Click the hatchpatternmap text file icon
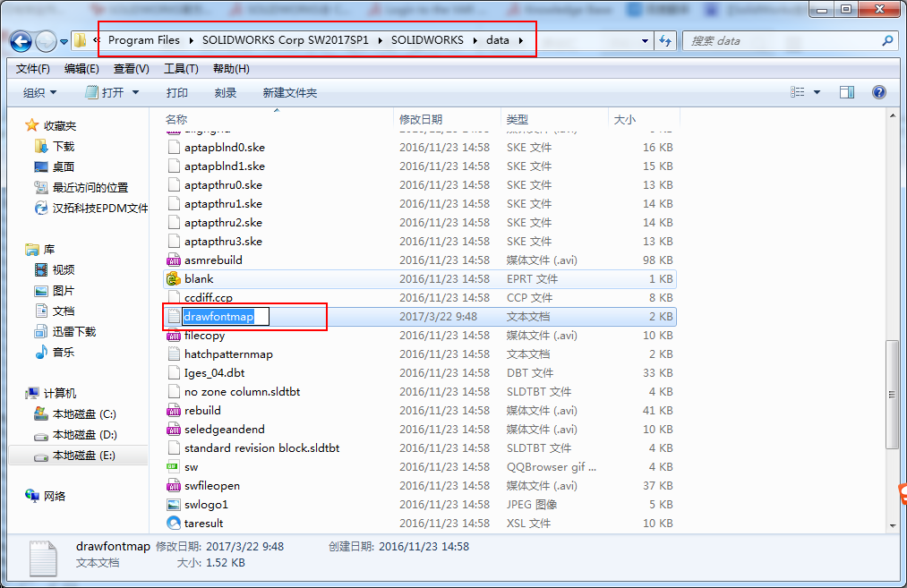The image size is (907, 588). click(174, 354)
